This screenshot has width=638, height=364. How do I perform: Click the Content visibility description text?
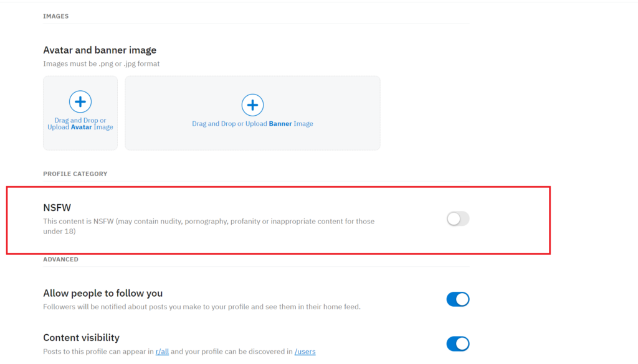coord(100,352)
